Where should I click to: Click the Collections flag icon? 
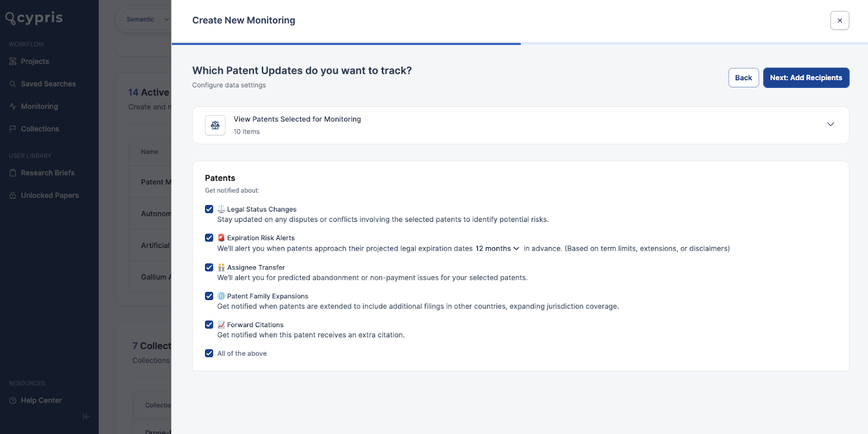point(13,129)
